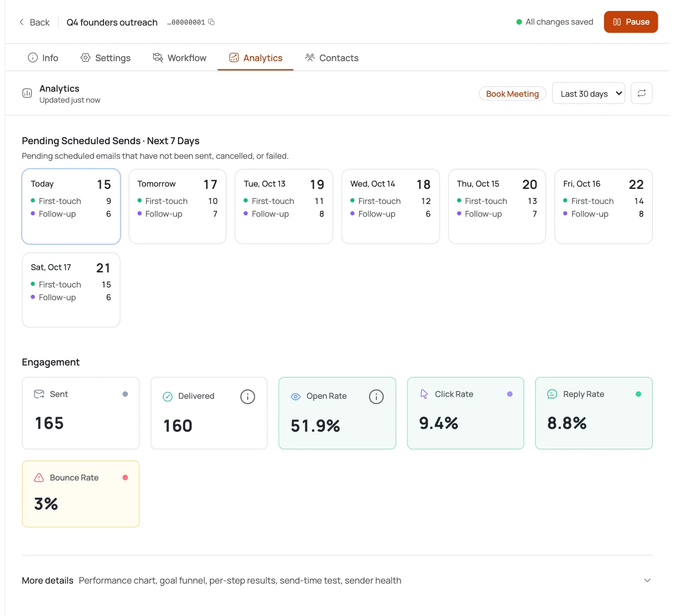This screenshot has width=677, height=616.
Task: Select the Wed, Oct 14 card
Action: click(391, 207)
